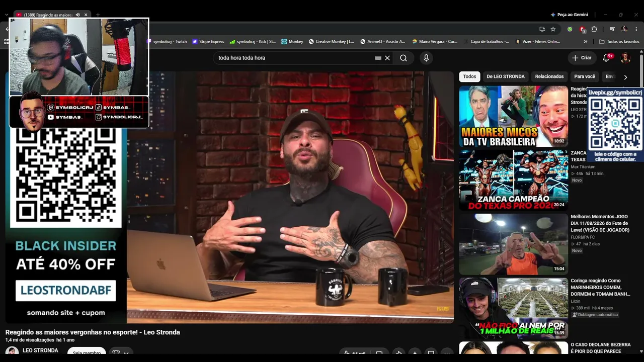Open the Max Titanium channel name
Image resolution: width=644 pixels, height=362 pixels.
[583, 167]
